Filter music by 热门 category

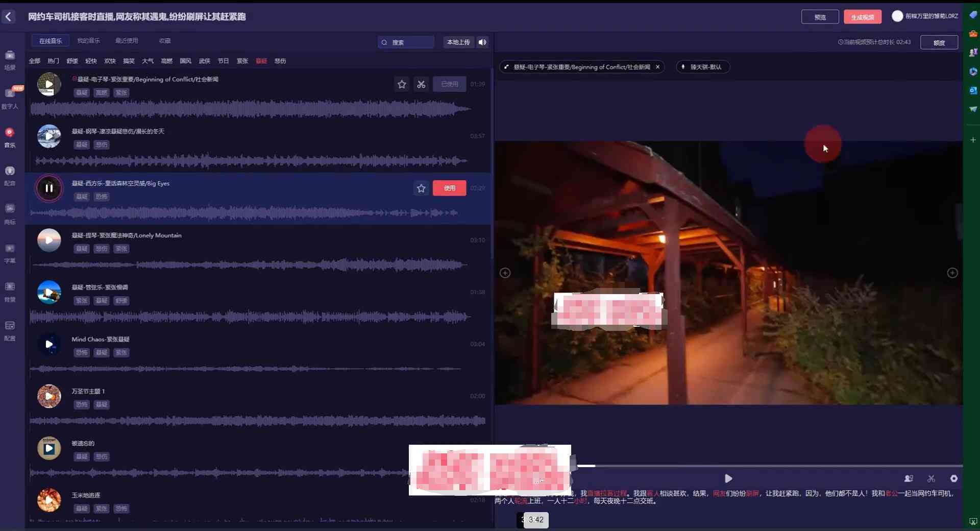[x=54, y=61]
